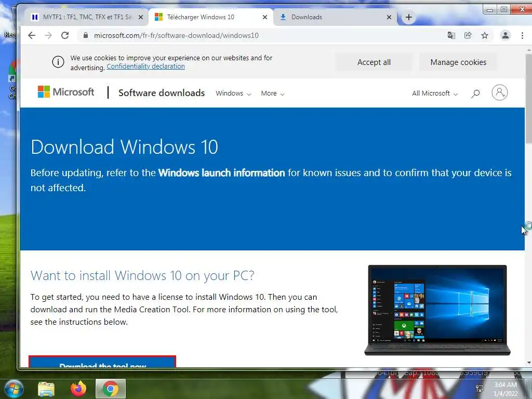The image size is (532, 399).
Task: Click the Microsoft logo
Action: [66, 92]
